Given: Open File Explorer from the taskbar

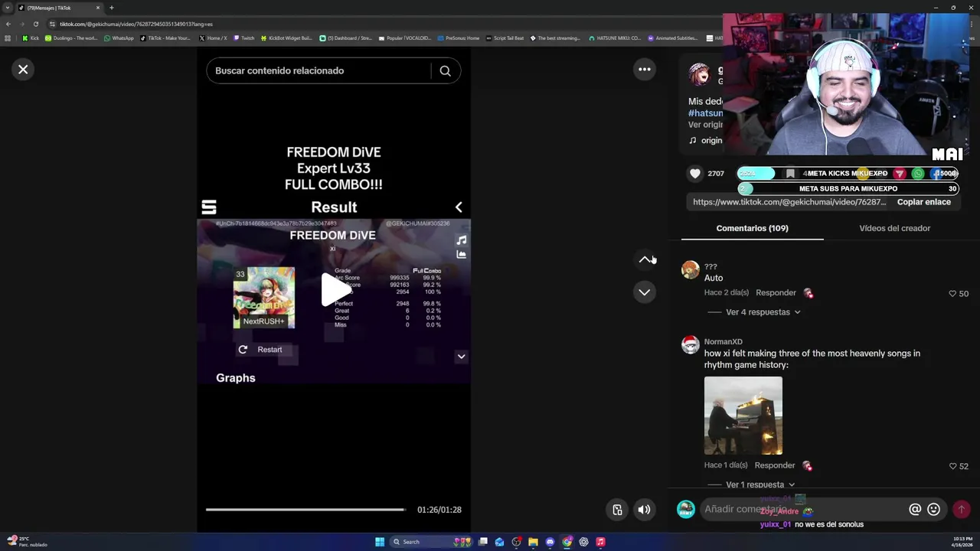Looking at the screenshot, I should coord(533,542).
